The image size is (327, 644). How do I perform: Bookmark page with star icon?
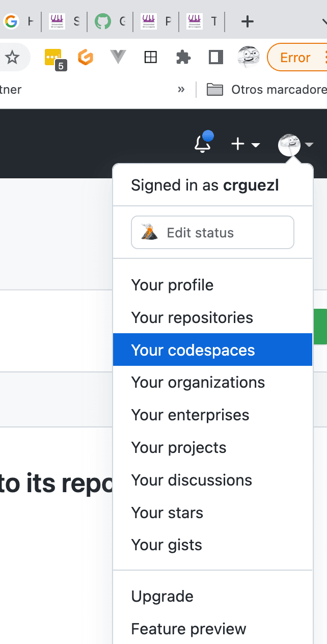12,58
